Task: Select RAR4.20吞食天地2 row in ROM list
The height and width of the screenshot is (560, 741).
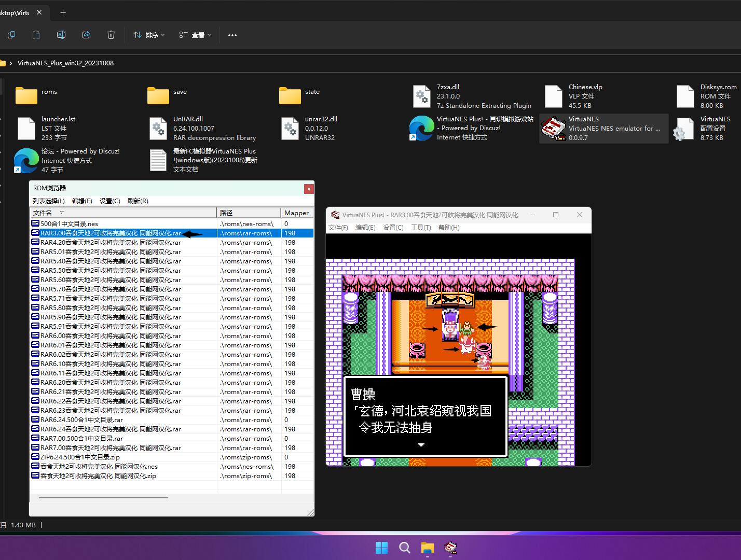Action: coord(172,243)
